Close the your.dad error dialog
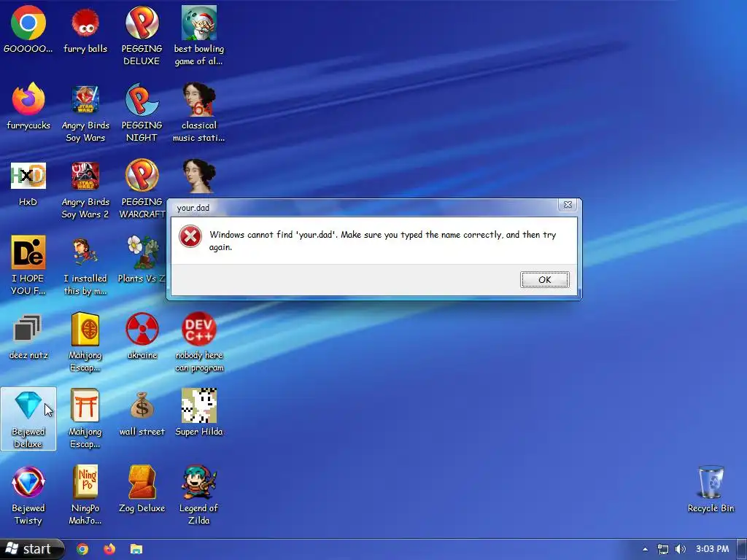747x560 pixels. click(568, 205)
